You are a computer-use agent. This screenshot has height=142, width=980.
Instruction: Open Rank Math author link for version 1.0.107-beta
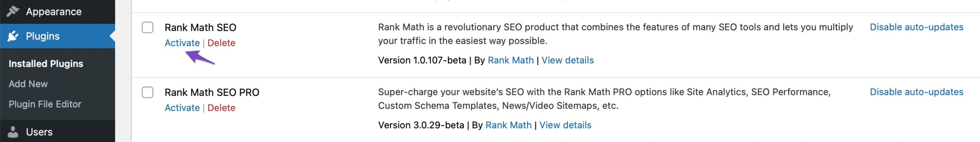(511, 60)
